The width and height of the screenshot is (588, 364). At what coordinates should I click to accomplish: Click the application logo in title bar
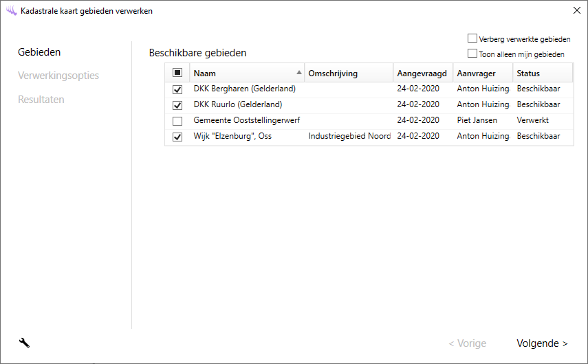click(11, 11)
